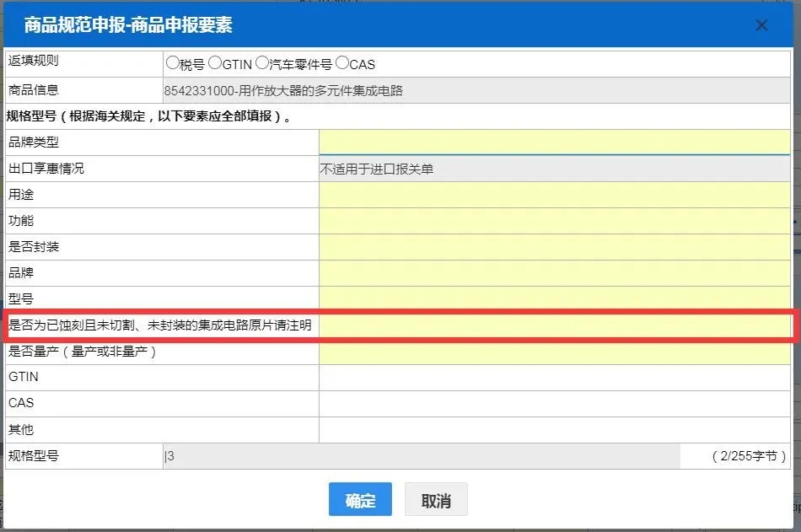
Task: Focus the 其他 input field
Action: [554, 430]
